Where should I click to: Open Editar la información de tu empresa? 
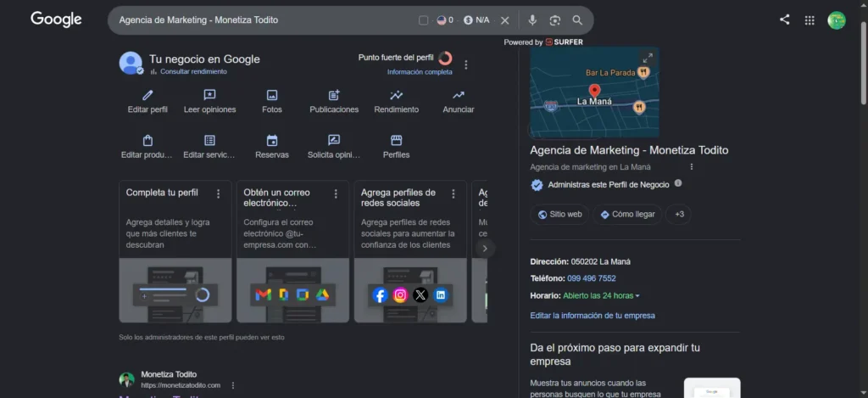[593, 316]
